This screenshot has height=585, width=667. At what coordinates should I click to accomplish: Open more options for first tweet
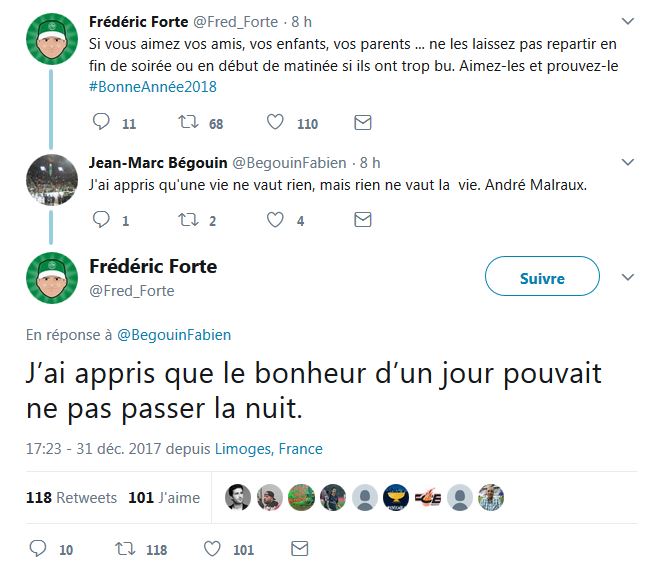[628, 21]
